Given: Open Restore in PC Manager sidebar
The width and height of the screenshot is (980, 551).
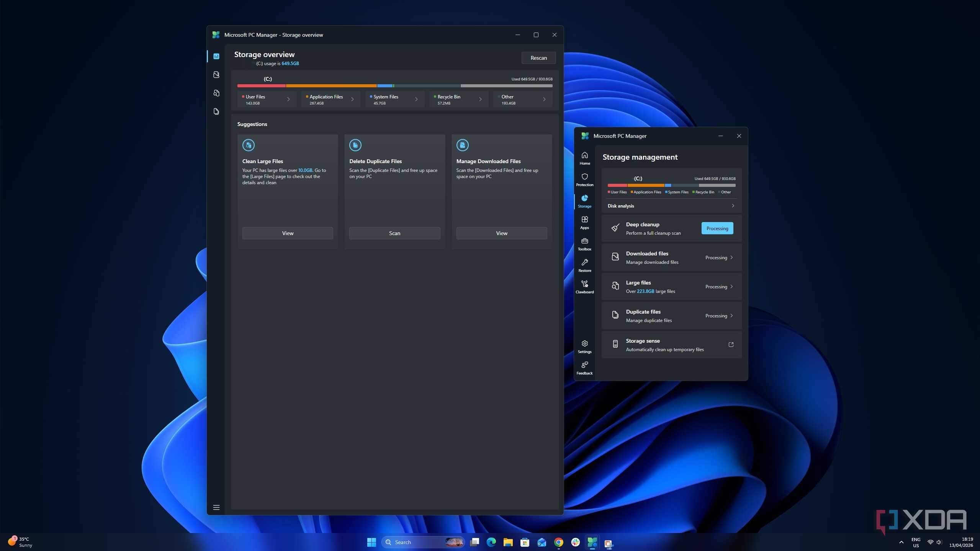Looking at the screenshot, I should pos(585,265).
